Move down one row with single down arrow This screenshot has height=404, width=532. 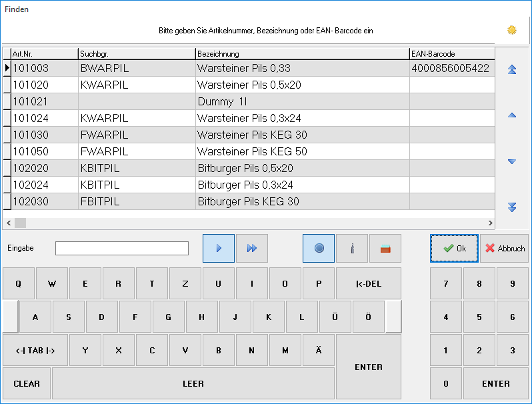[512, 161]
